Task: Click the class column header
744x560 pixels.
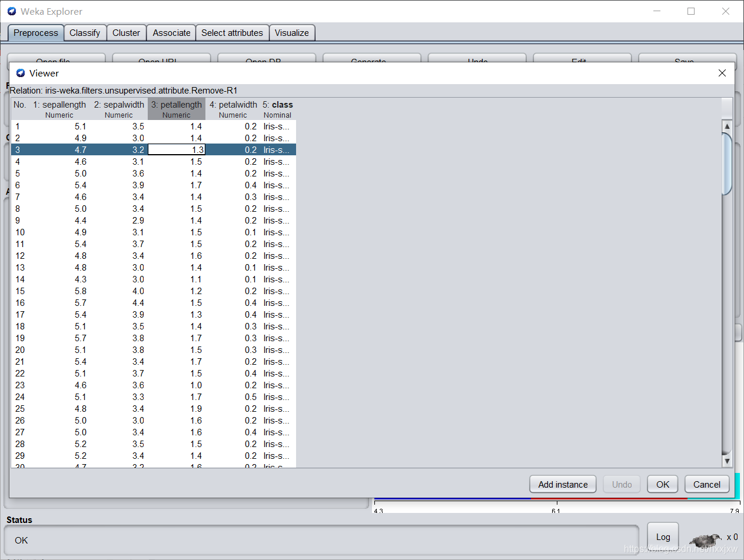Action: [x=278, y=109]
